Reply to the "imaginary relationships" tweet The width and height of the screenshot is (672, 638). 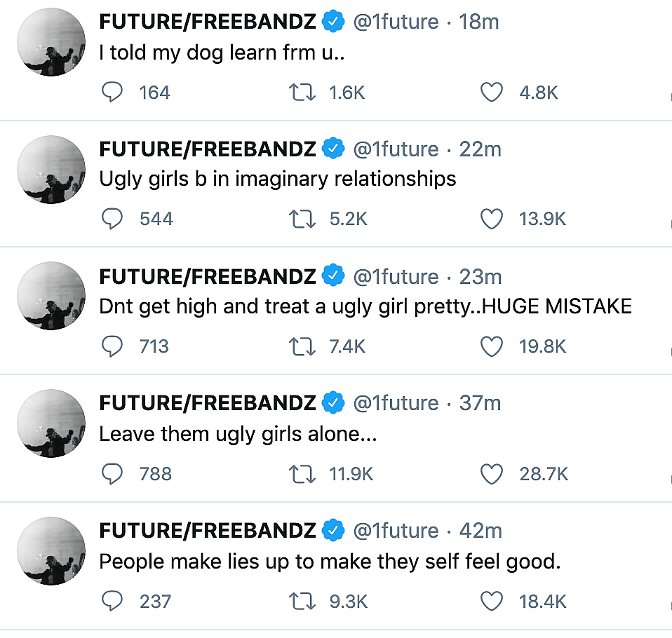(113, 219)
